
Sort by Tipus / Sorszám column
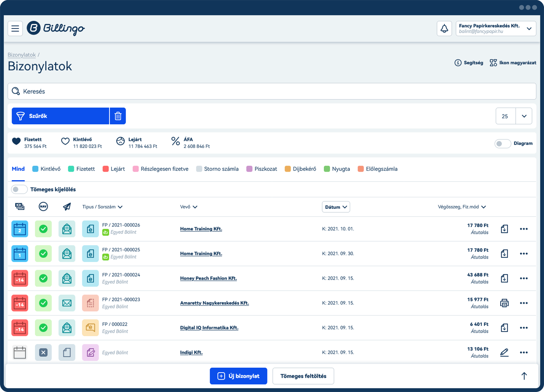pos(102,207)
